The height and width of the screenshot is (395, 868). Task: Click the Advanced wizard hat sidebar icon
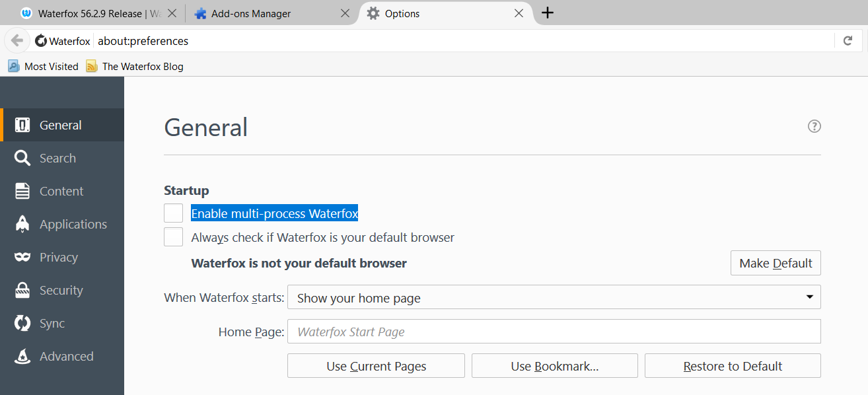pos(22,356)
